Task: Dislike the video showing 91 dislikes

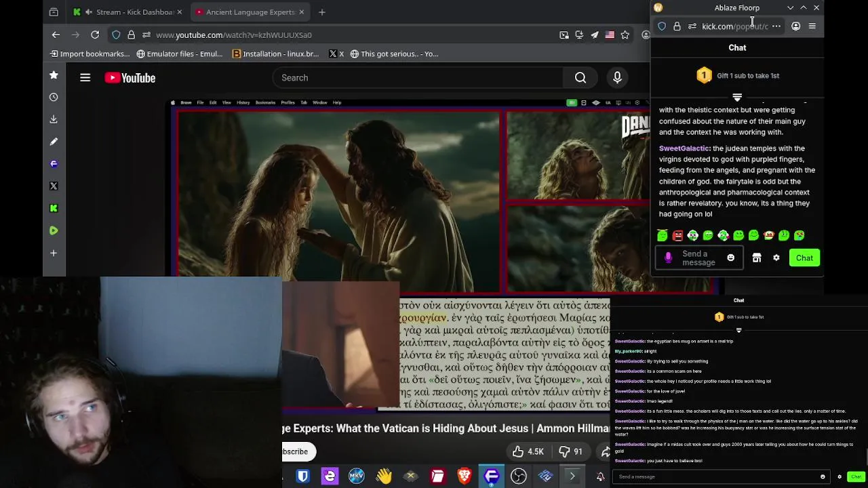Action: [570, 451]
